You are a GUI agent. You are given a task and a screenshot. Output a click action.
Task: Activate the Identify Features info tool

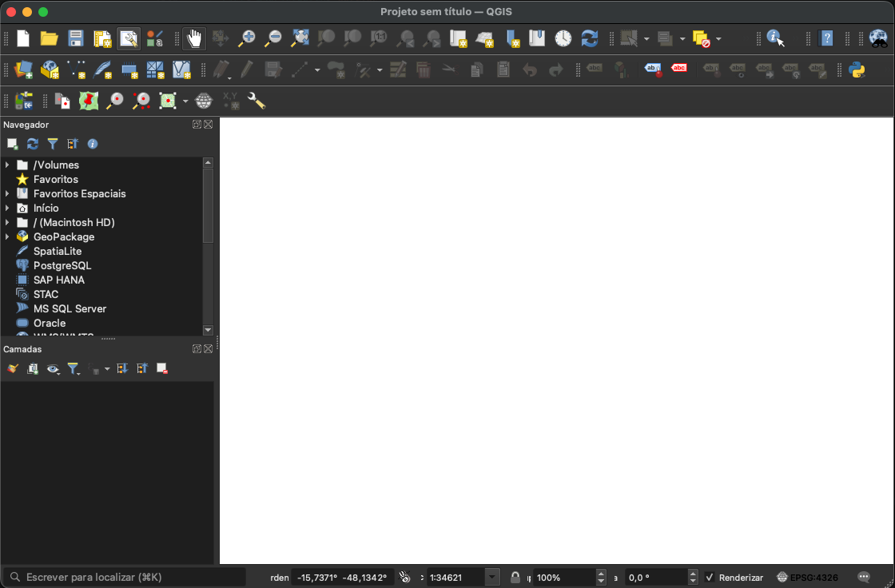[775, 38]
